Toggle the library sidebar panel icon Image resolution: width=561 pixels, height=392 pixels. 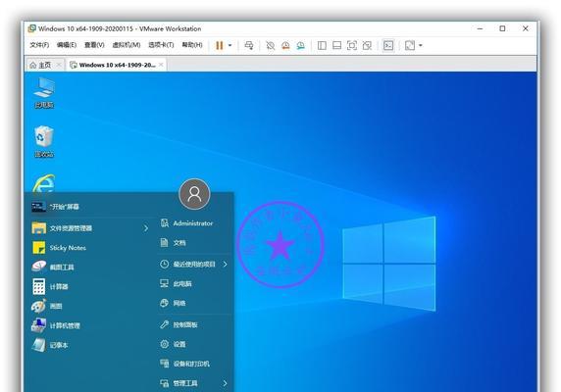[x=322, y=45]
